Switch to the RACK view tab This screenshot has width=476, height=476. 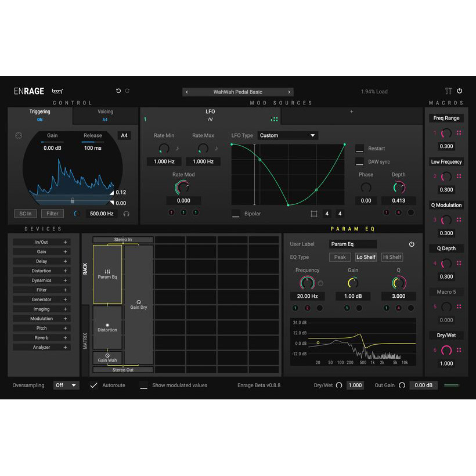point(85,269)
